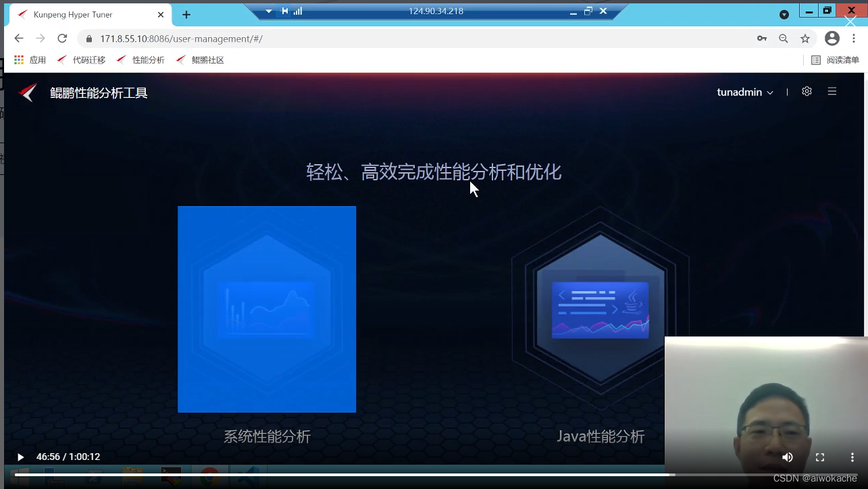The image size is (868, 489).
Task: Restore the remote session window
Action: 588,11
